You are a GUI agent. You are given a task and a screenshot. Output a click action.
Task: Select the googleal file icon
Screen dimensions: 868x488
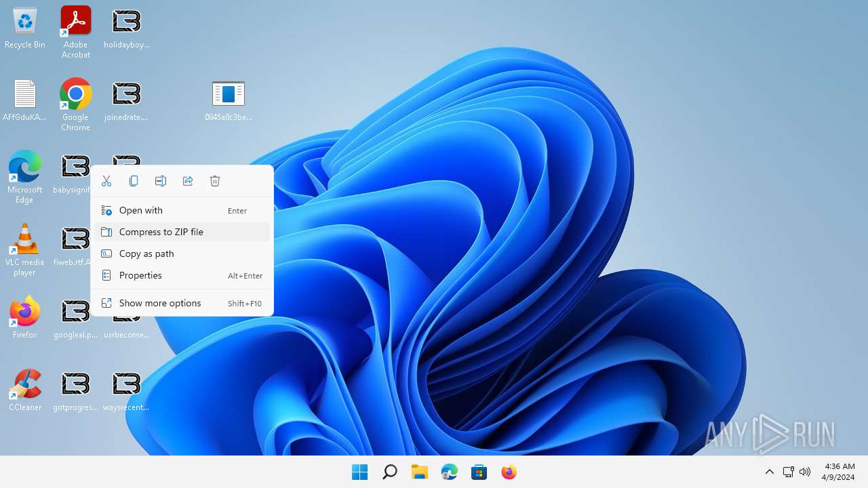(x=76, y=319)
